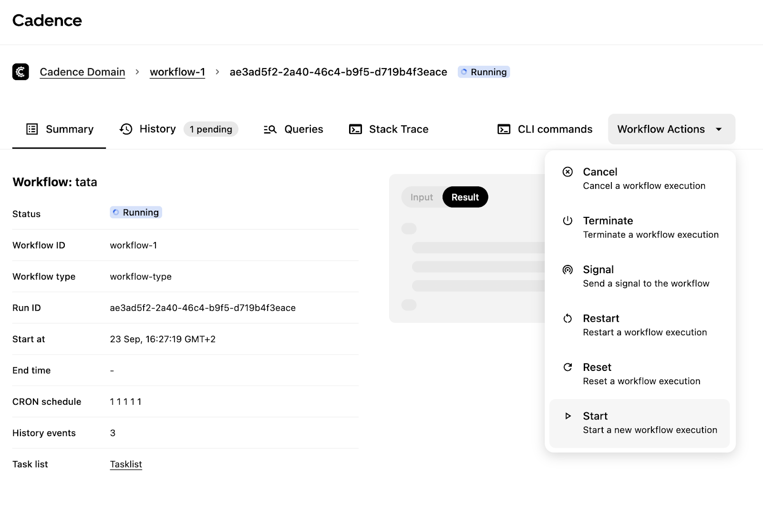Open the Tasklist link
Screen dimensions: 763x532
(126, 464)
